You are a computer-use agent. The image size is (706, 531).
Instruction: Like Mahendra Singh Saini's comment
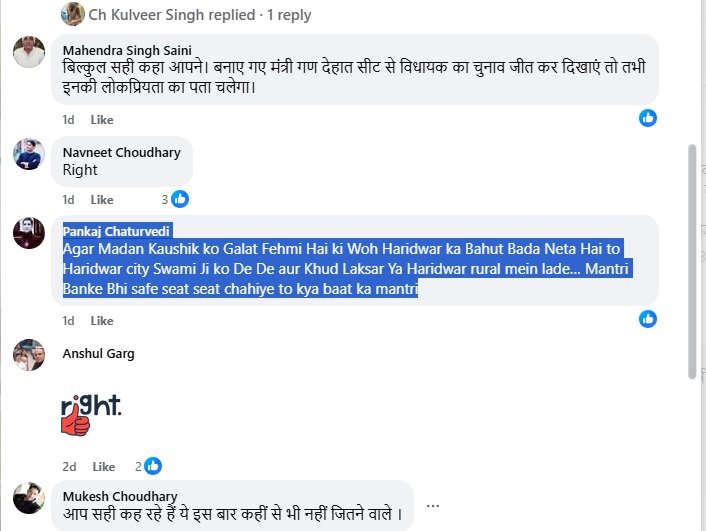click(x=102, y=120)
